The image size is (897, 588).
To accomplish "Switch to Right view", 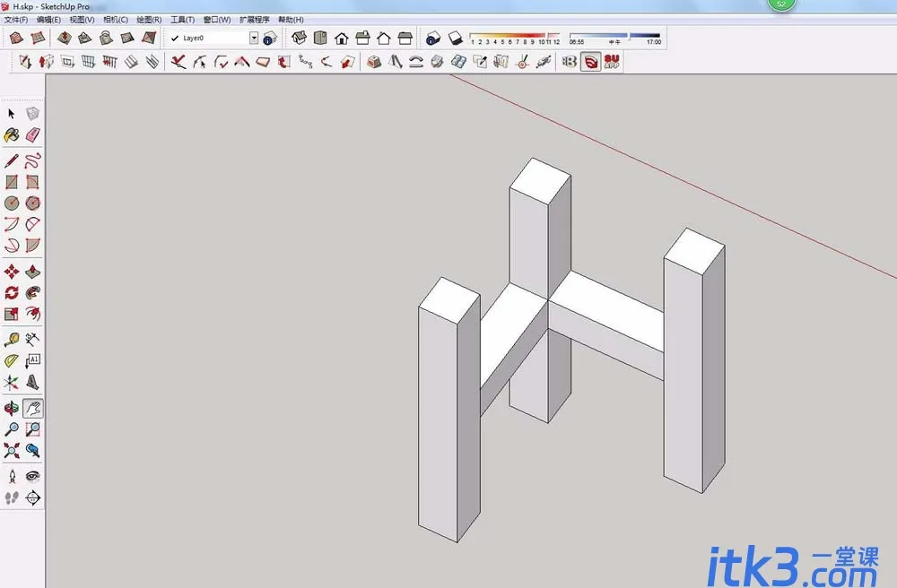I will tap(362, 39).
